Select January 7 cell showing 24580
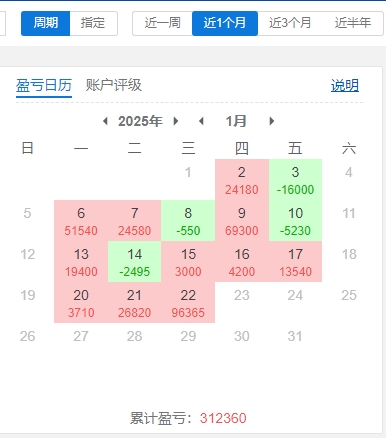386x438 pixels. pyautogui.click(x=135, y=221)
